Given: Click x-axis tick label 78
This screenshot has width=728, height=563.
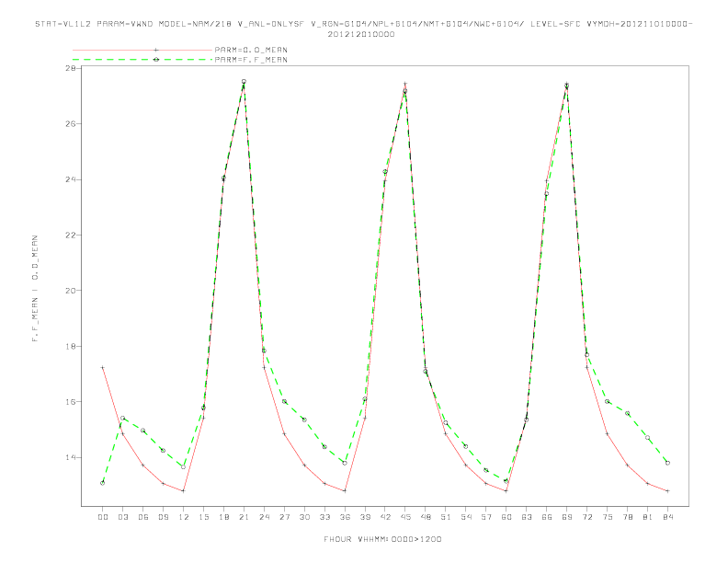Looking at the screenshot, I should coord(627,517).
